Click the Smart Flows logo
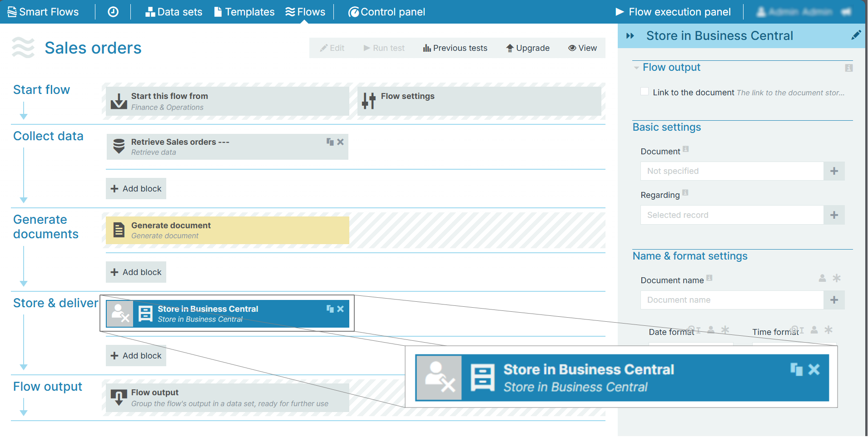 click(x=43, y=12)
